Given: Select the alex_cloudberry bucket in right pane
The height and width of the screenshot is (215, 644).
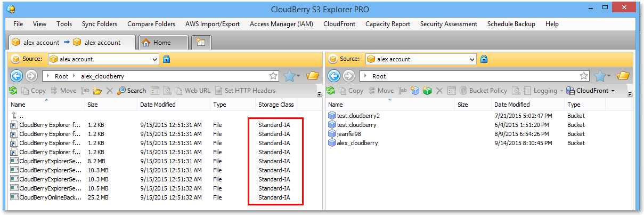Looking at the screenshot, I should click(x=357, y=143).
